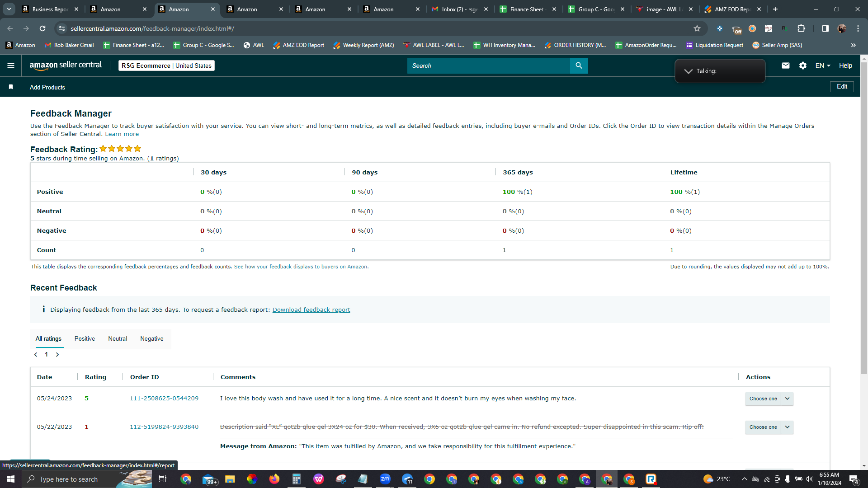Screen dimensions: 868x488
Task: Switch to the Positive feedback tab
Action: click(85, 339)
